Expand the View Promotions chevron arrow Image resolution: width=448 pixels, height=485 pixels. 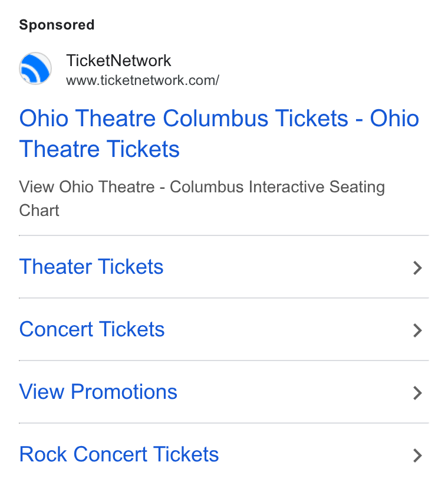(x=417, y=393)
